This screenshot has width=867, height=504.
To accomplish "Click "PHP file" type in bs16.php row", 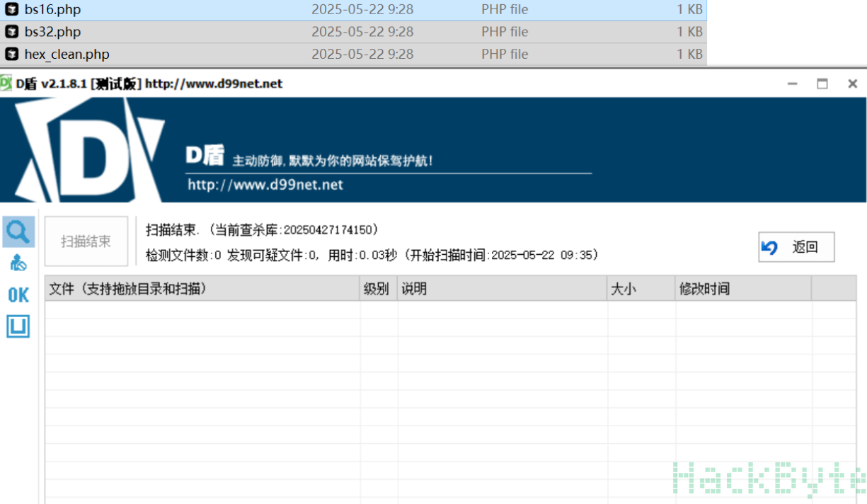I will click(505, 10).
